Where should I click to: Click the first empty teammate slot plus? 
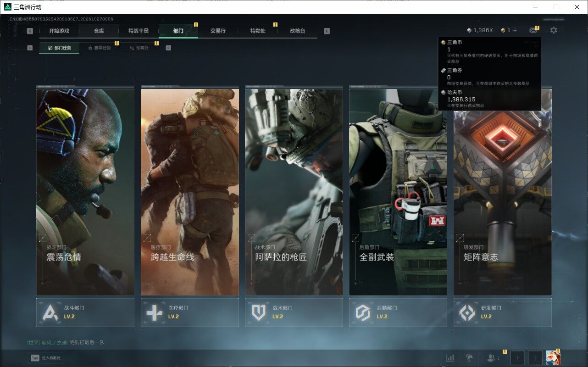click(517, 358)
